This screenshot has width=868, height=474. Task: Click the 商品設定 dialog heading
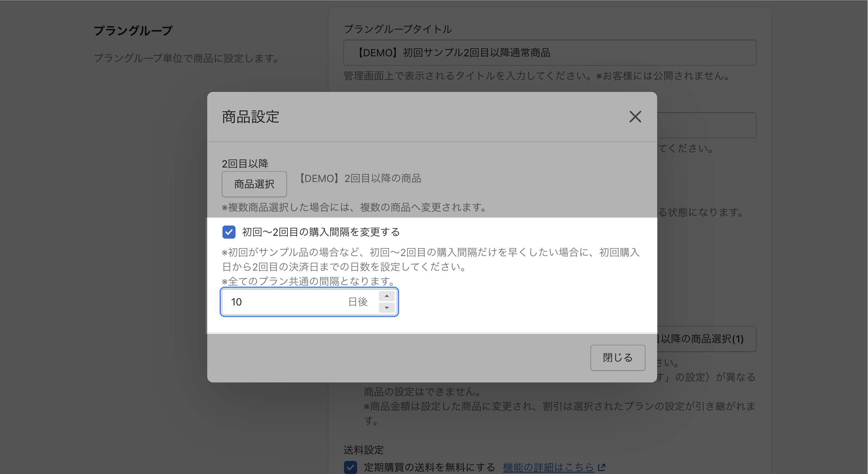(250, 117)
